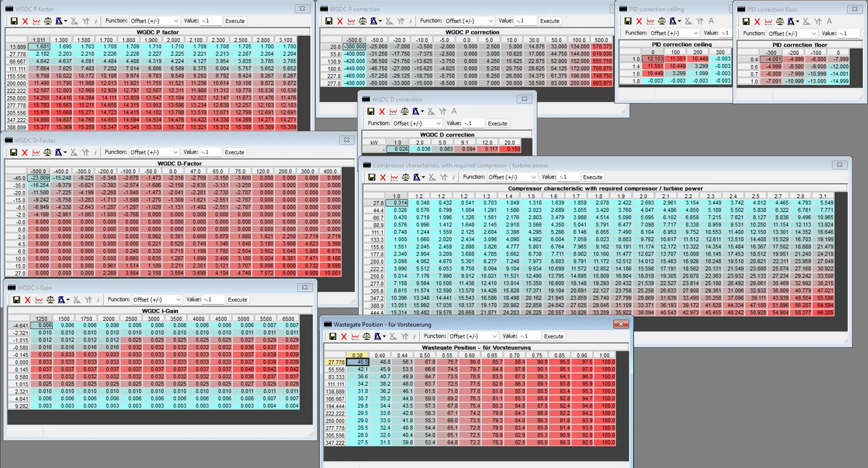Click the save icon in WGDC I-Gain window

[x=16, y=300]
